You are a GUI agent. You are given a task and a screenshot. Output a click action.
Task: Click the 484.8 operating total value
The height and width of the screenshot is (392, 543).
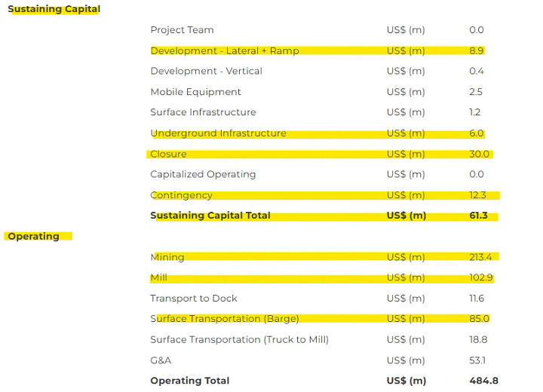tap(483, 381)
